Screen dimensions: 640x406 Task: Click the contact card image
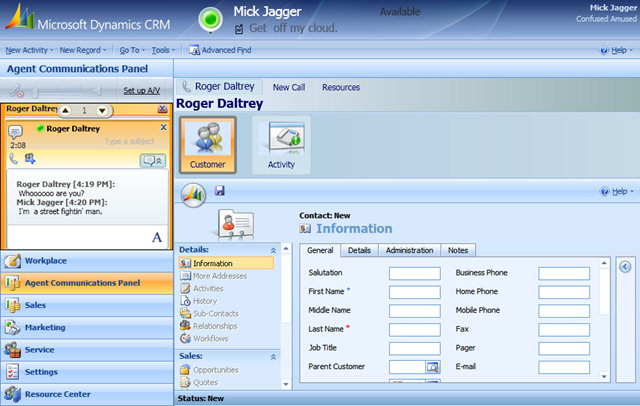click(236, 224)
